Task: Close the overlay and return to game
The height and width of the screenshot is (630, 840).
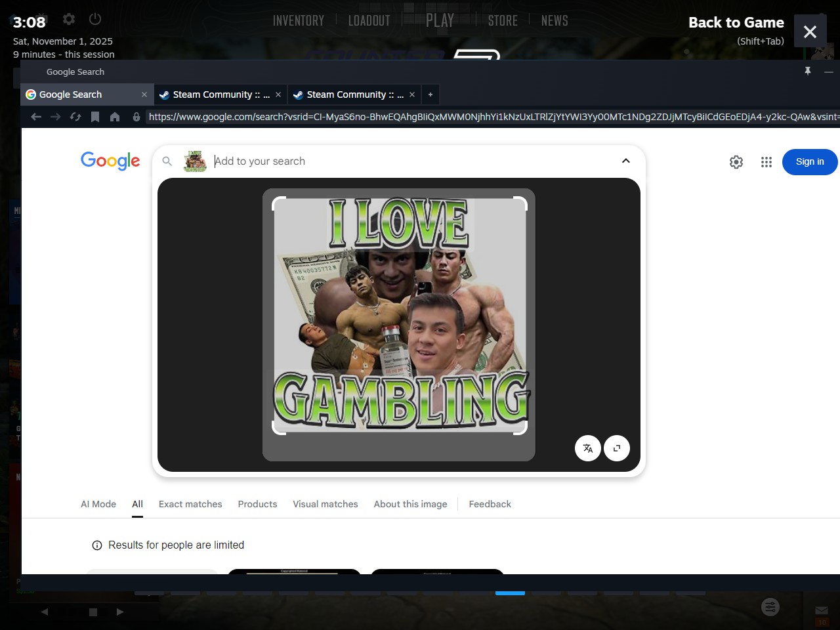Action: point(810,31)
